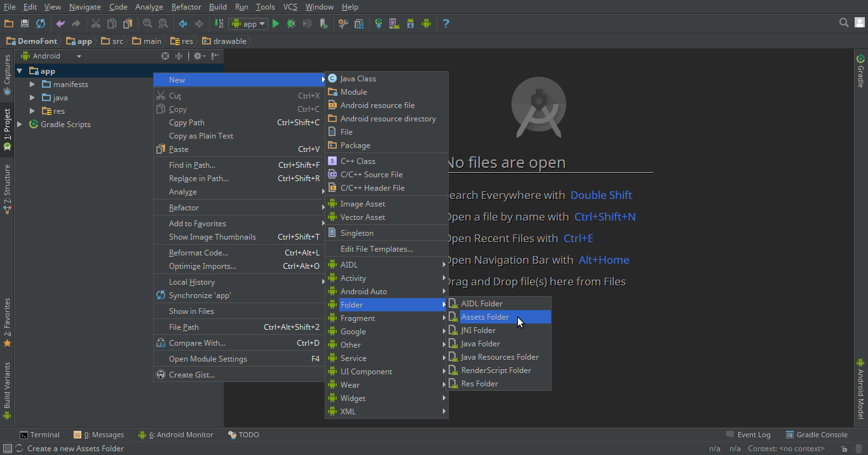
Task: Open the Android project view dropdown
Action: coord(52,56)
